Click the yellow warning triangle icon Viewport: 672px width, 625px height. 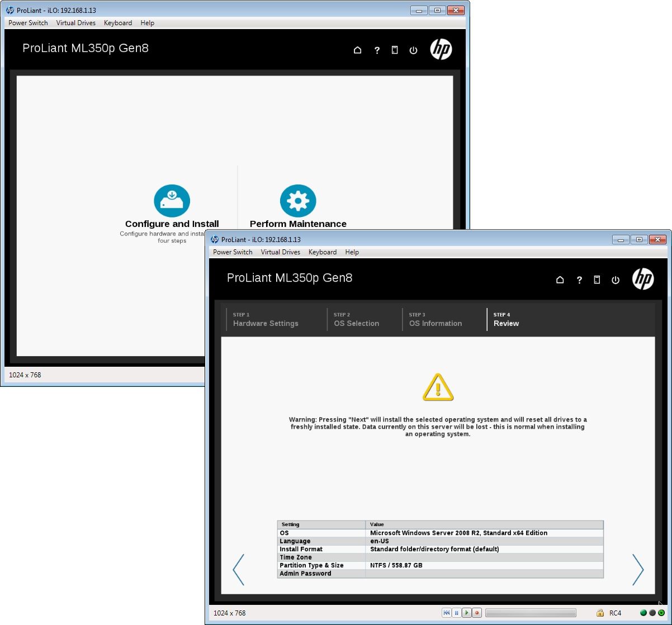click(438, 387)
